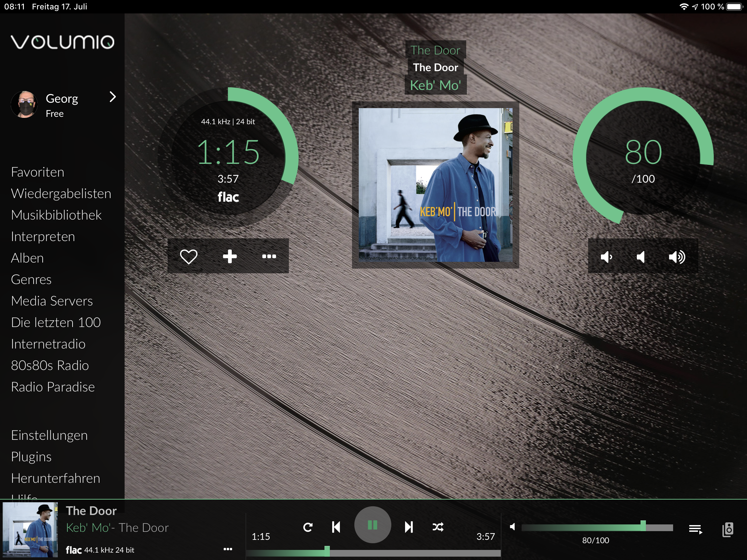This screenshot has width=747, height=560.
Task: Click bottom bar artist link Keb' Mo'- The Door
Action: tap(117, 528)
